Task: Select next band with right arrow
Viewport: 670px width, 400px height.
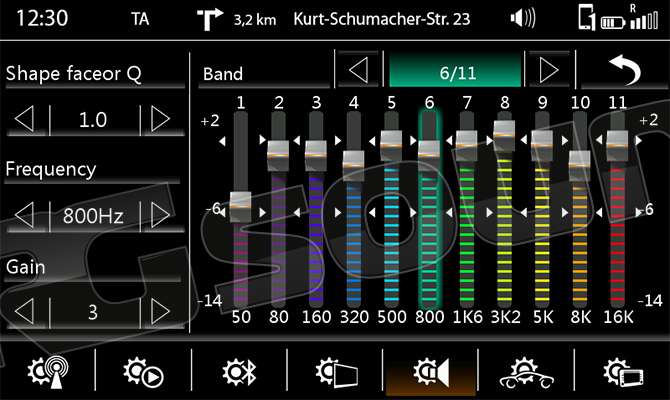Action: point(549,70)
